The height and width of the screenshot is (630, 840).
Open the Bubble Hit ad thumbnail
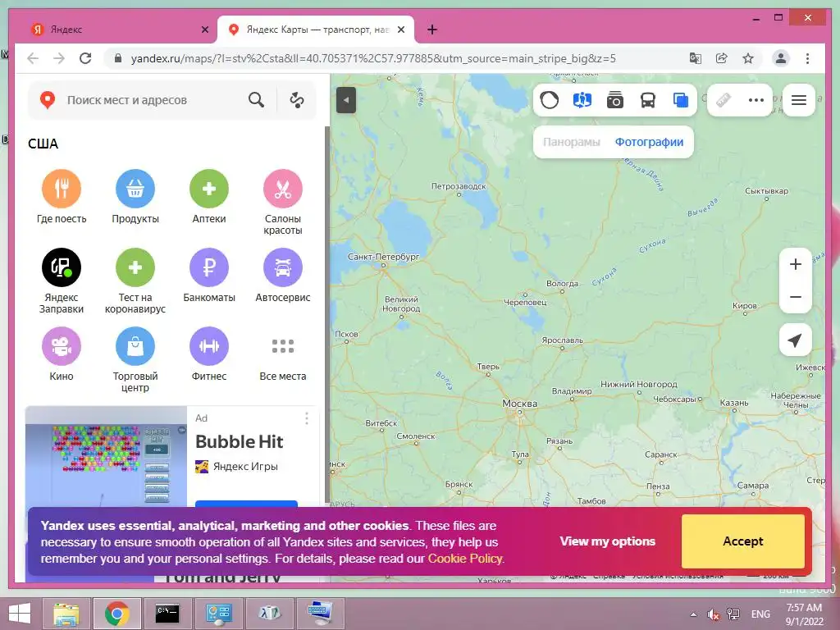tap(106, 456)
